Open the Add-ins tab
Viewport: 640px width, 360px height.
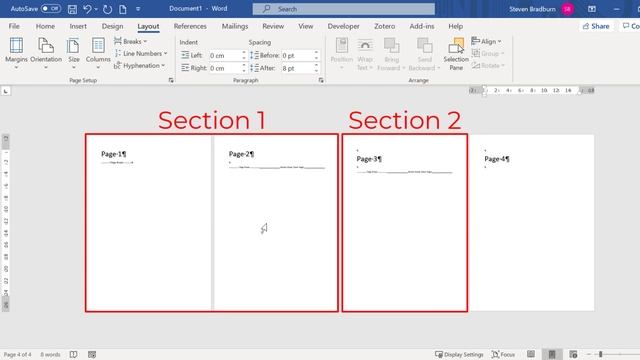pos(422,26)
